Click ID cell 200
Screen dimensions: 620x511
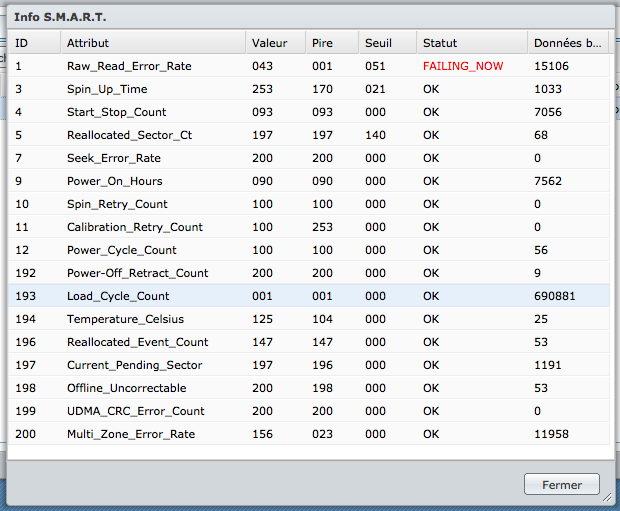(25, 434)
